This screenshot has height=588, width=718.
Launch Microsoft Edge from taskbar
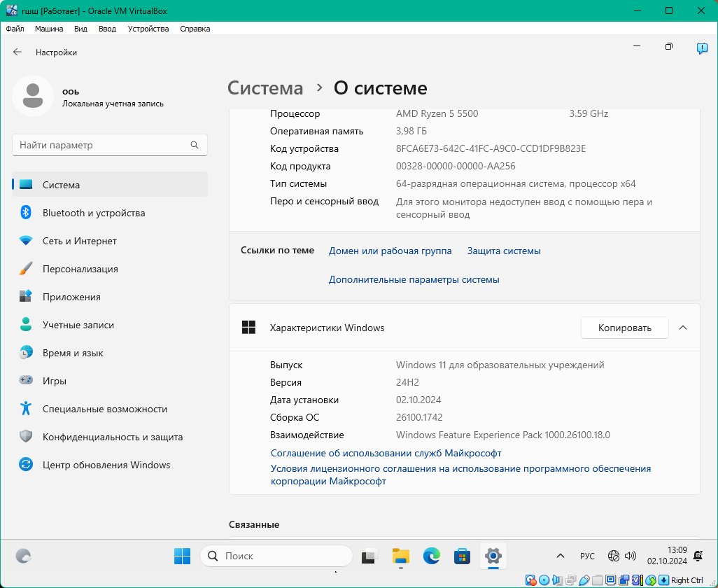(x=432, y=556)
